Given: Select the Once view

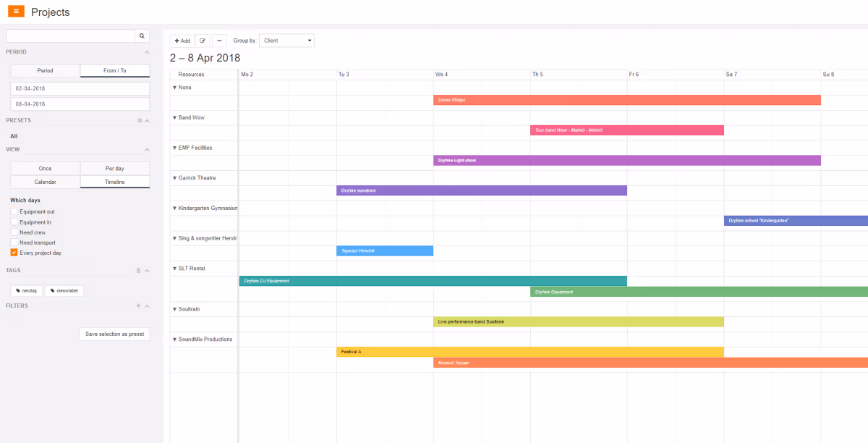Looking at the screenshot, I should click(45, 168).
